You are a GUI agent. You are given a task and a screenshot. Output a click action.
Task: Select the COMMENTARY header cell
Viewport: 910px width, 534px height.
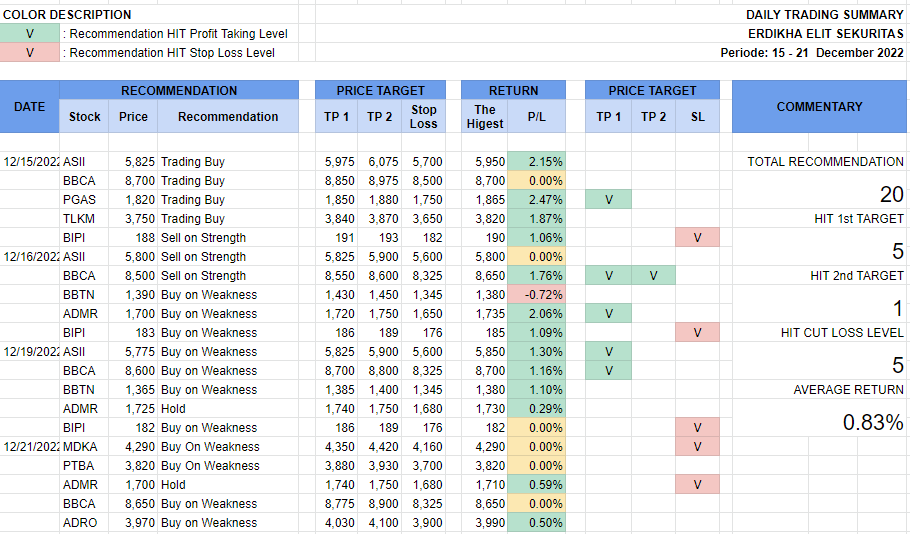[819, 107]
